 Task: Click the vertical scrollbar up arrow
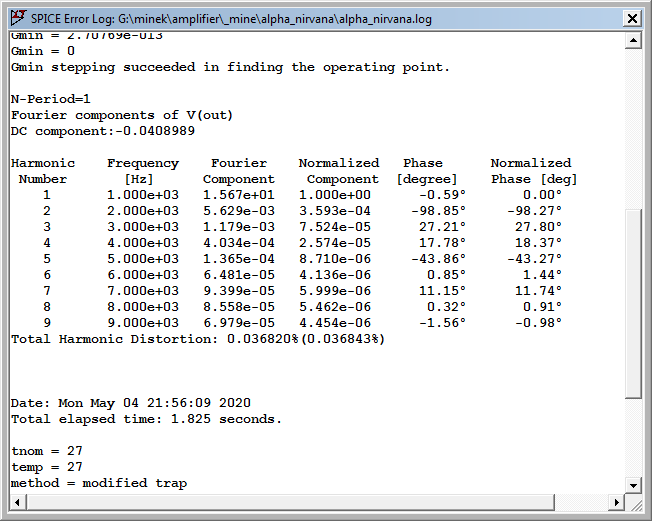tap(633, 40)
